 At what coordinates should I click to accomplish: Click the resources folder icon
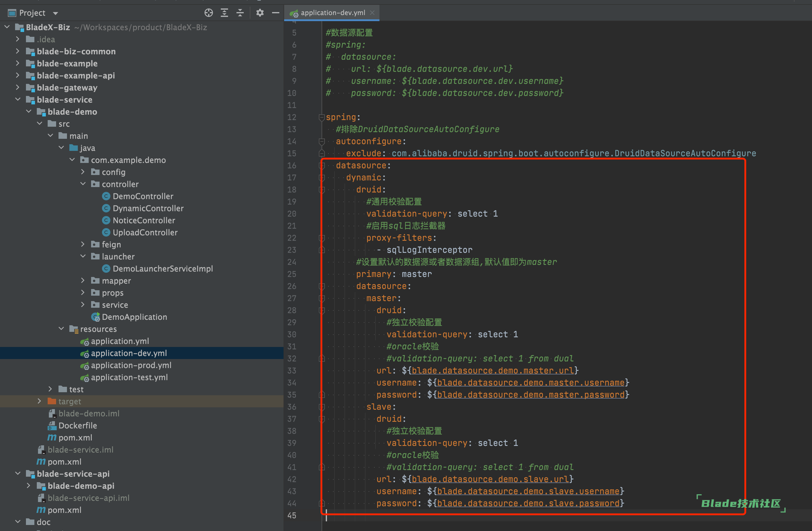pos(74,329)
